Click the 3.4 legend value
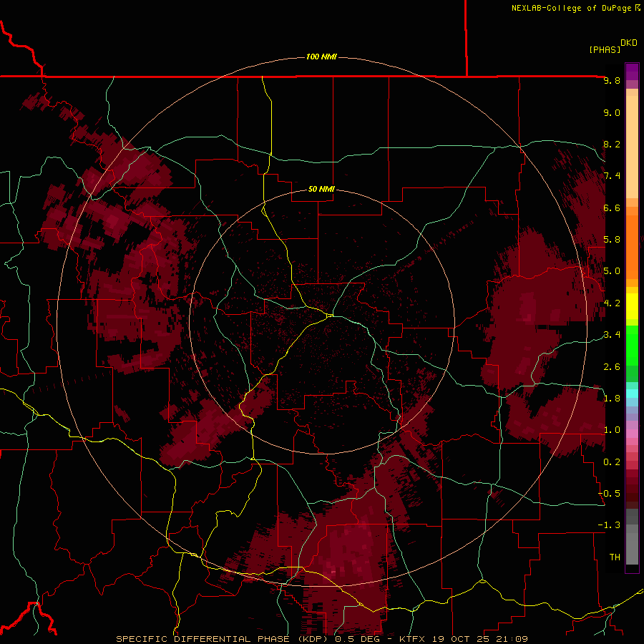This screenshot has width=644, height=644. (x=612, y=335)
